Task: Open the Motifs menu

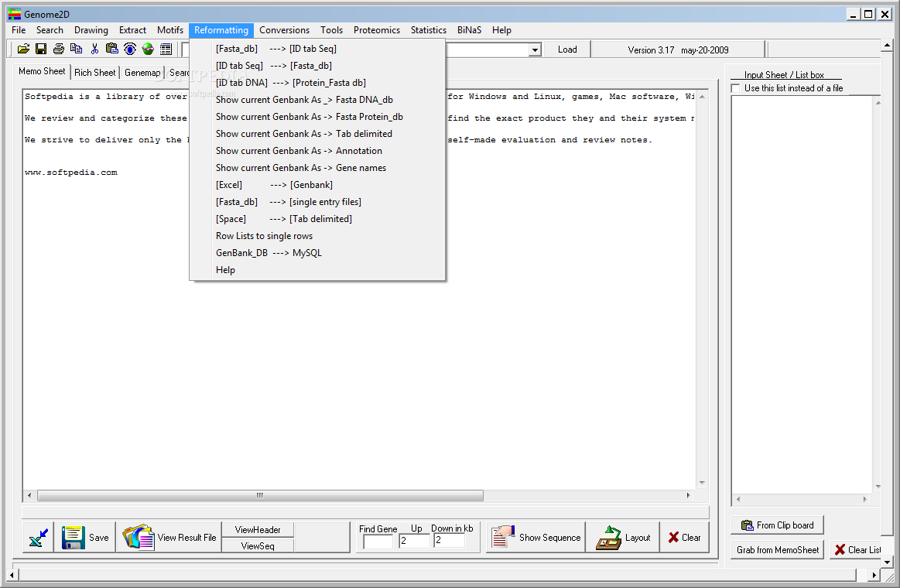Action: 170,30
